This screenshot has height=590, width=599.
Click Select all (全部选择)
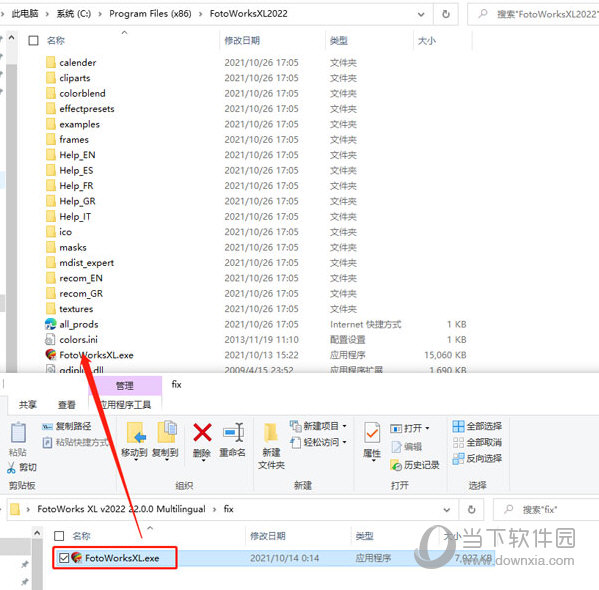(x=477, y=426)
